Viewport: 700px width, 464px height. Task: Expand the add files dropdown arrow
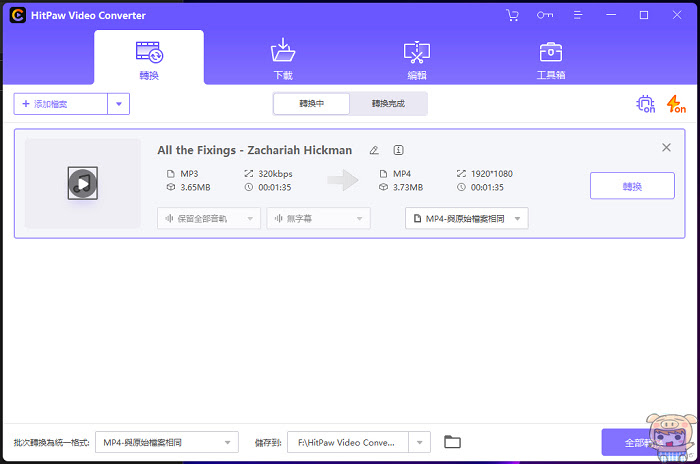119,104
